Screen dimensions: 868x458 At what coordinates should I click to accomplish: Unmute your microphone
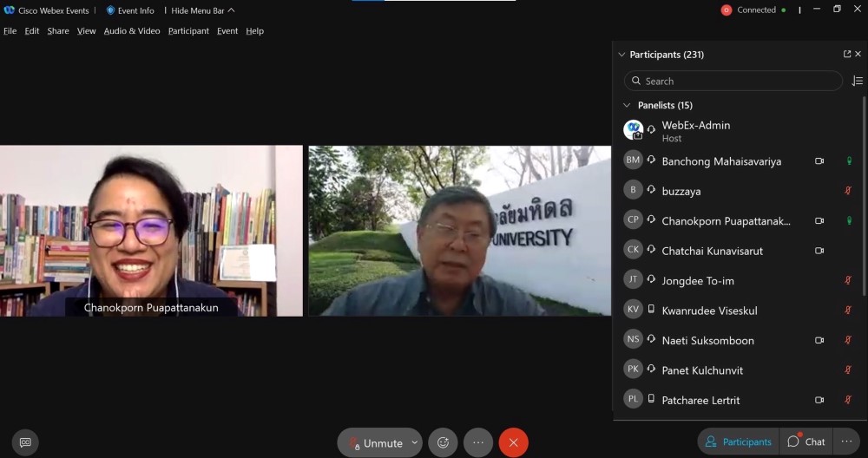click(x=374, y=442)
